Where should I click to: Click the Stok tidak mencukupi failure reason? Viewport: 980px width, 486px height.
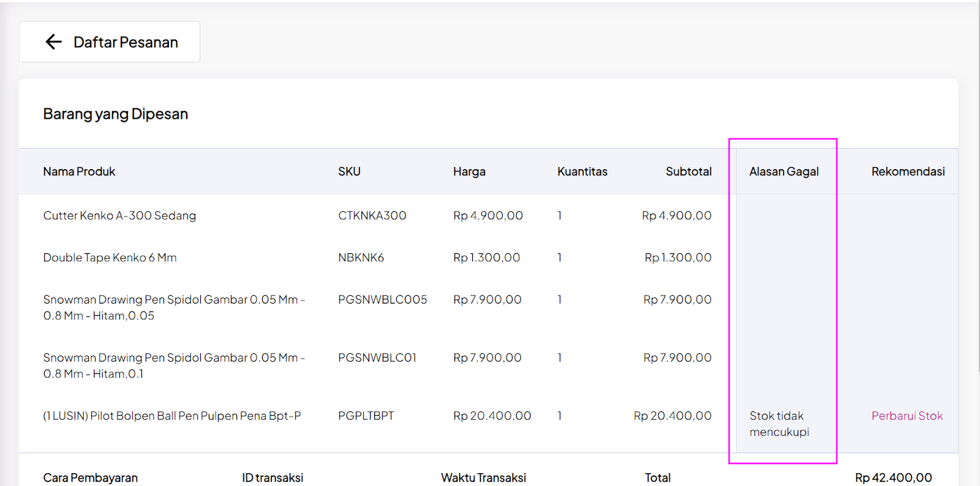[x=779, y=424]
